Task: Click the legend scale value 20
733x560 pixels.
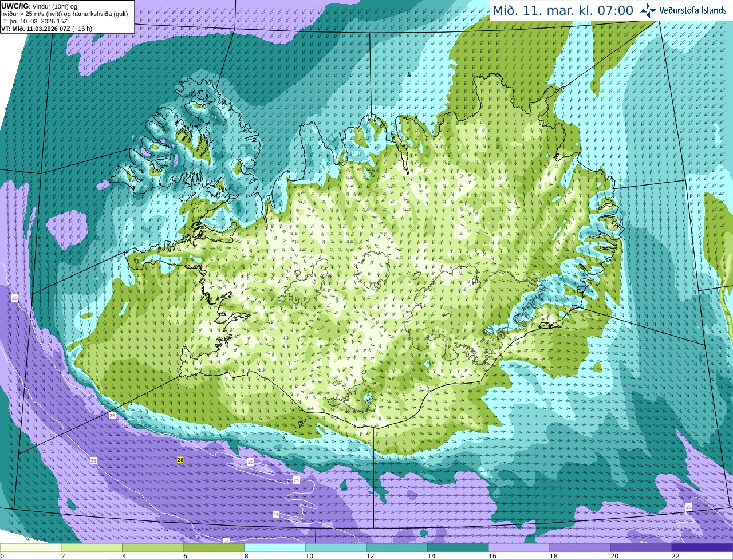Action: pos(614,556)
